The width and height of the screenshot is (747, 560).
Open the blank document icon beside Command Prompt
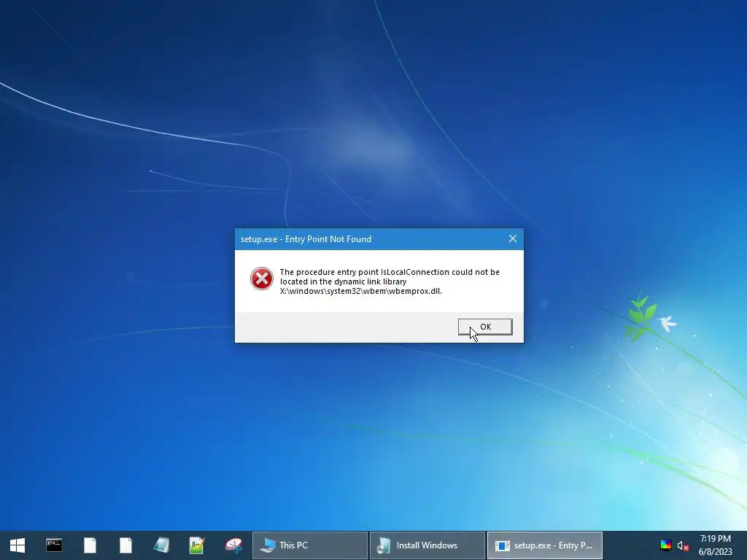tap(90, 545)
